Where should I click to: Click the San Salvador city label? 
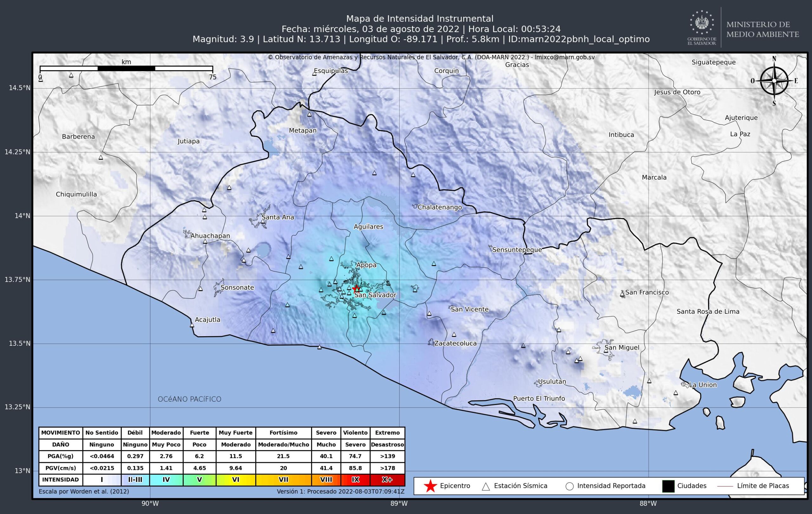point(375,295)
